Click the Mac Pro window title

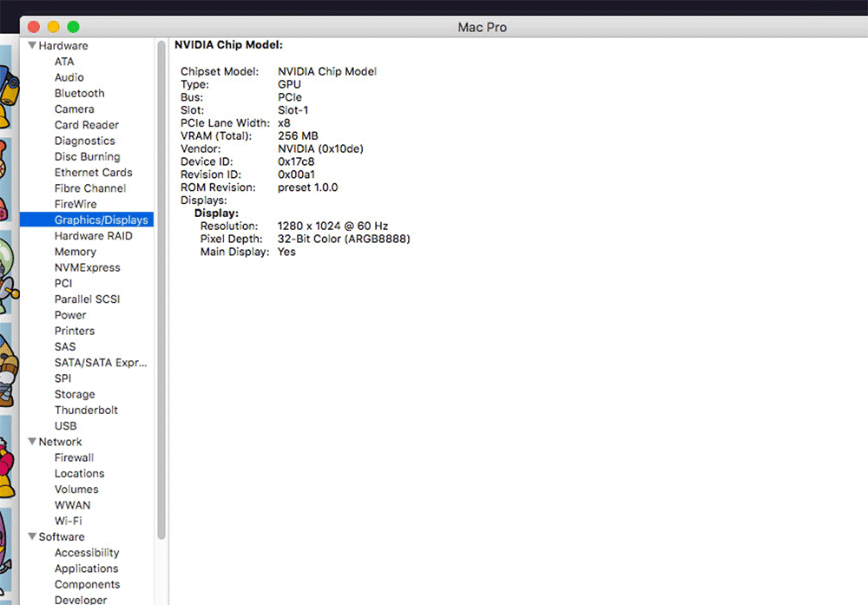[x=482, y=27]
